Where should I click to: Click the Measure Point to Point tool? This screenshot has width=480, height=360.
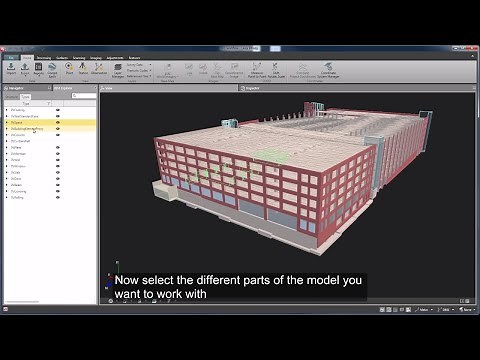pos(256,70)
